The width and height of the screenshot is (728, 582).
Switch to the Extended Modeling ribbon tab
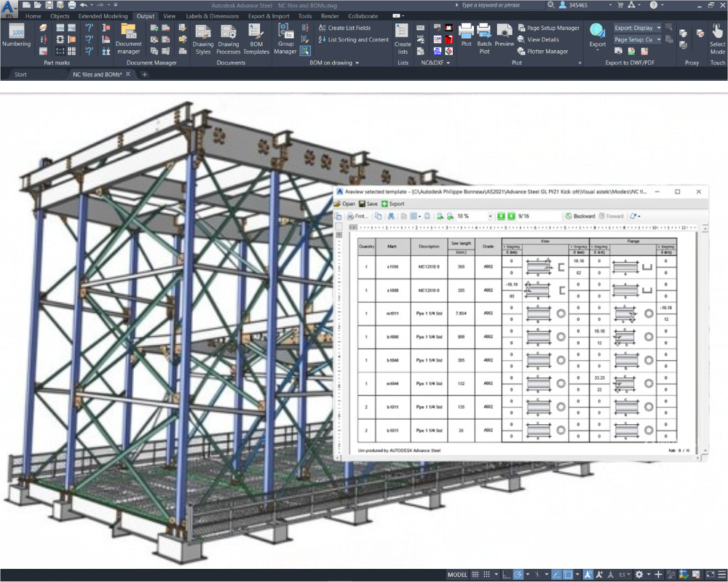103,16
